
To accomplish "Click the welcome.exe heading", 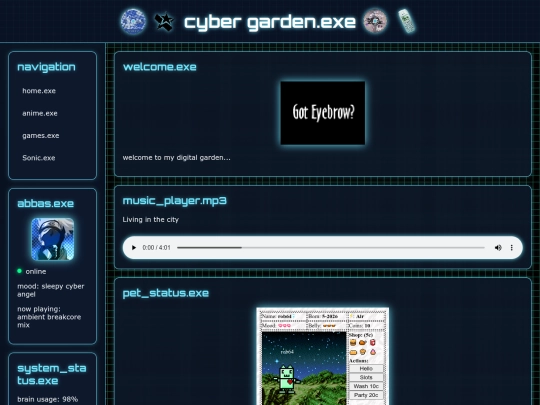I will (x=159, y=67).
